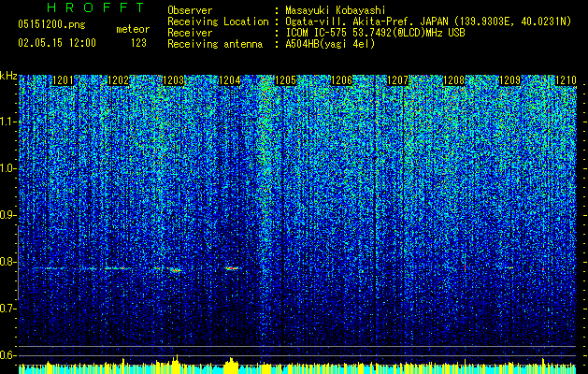588x374 pixels.
Task: Click the 1206 time marker
Action: (x=342, y=80)
